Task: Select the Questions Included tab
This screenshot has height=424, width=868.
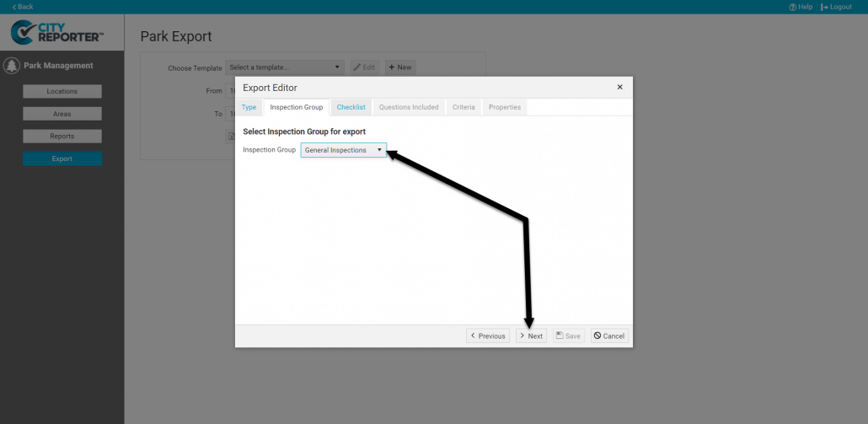Action: pos(409,107)
